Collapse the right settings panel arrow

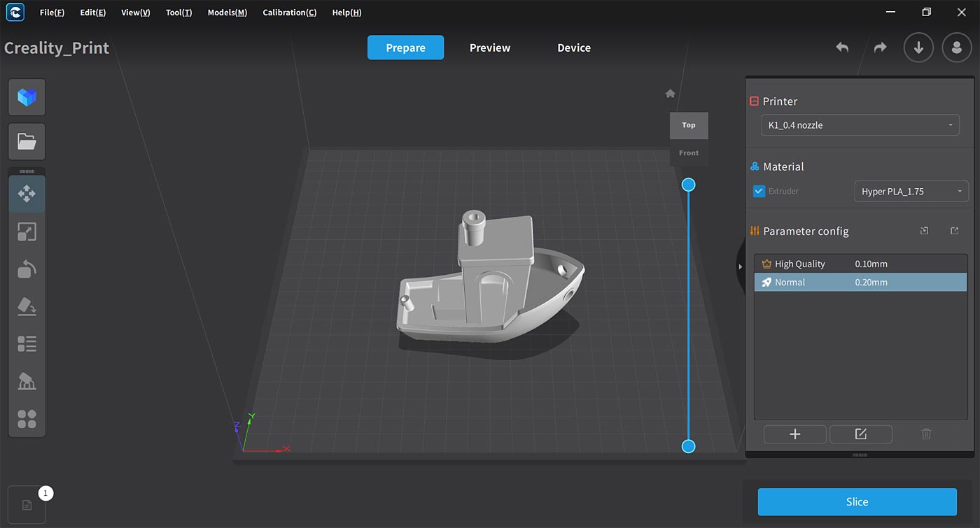coord(740,266)
